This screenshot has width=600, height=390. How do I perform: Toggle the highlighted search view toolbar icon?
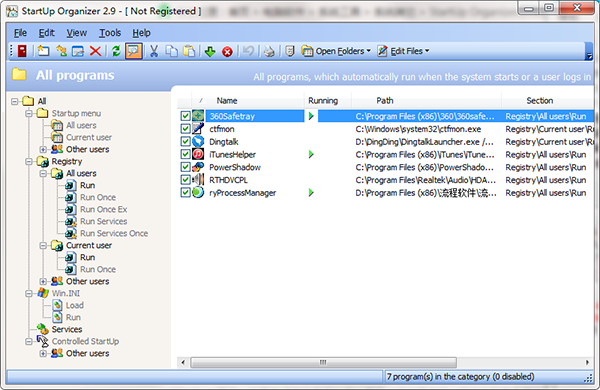(x=134, y=51)
